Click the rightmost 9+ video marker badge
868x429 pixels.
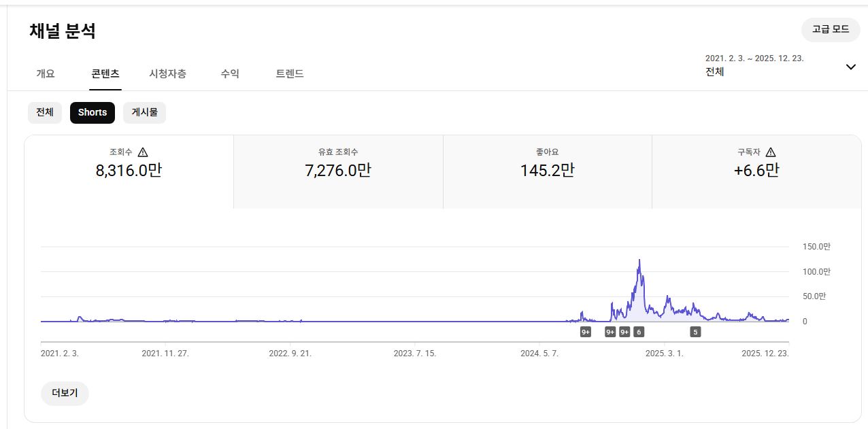624,332
